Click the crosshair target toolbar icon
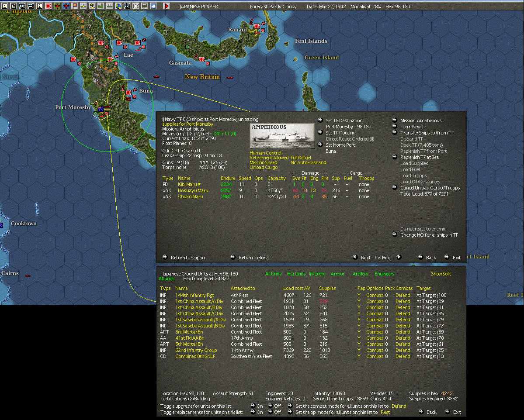Screen dimensions: 524x420 coord(127,6)
